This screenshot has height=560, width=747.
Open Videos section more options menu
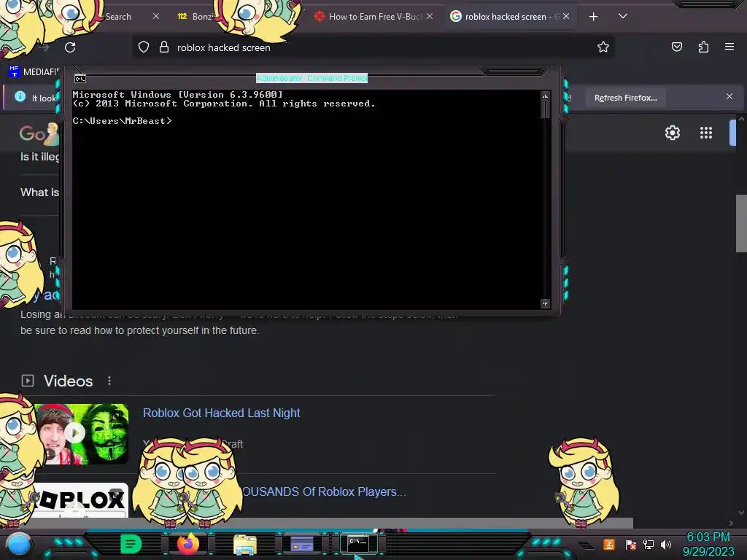(109, 381)
